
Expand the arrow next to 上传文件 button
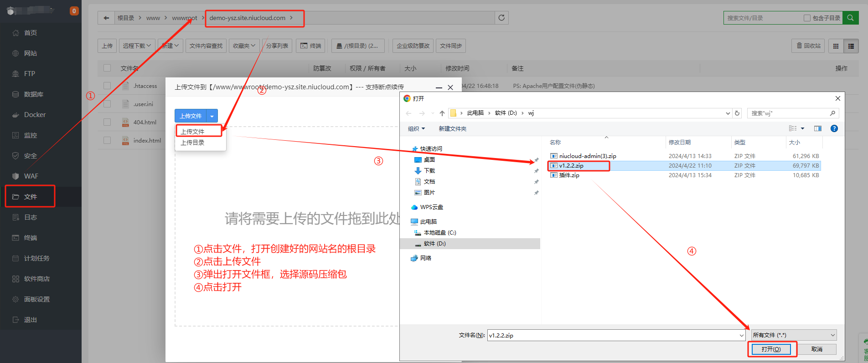(x=212, y=116)
